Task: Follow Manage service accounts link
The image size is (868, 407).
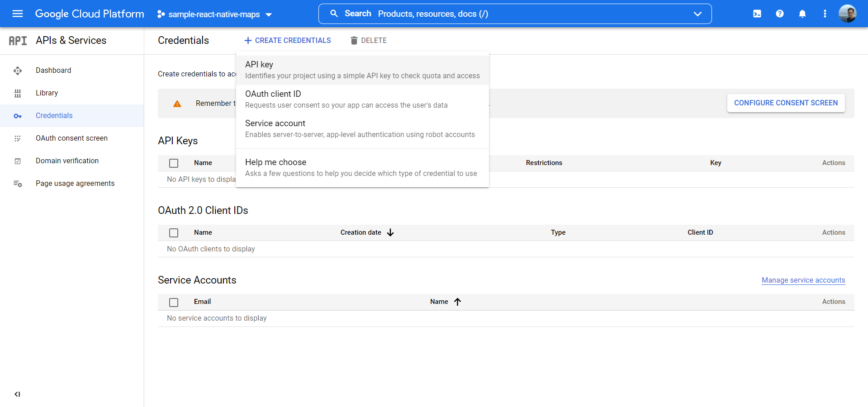Action: click(803, 280)
